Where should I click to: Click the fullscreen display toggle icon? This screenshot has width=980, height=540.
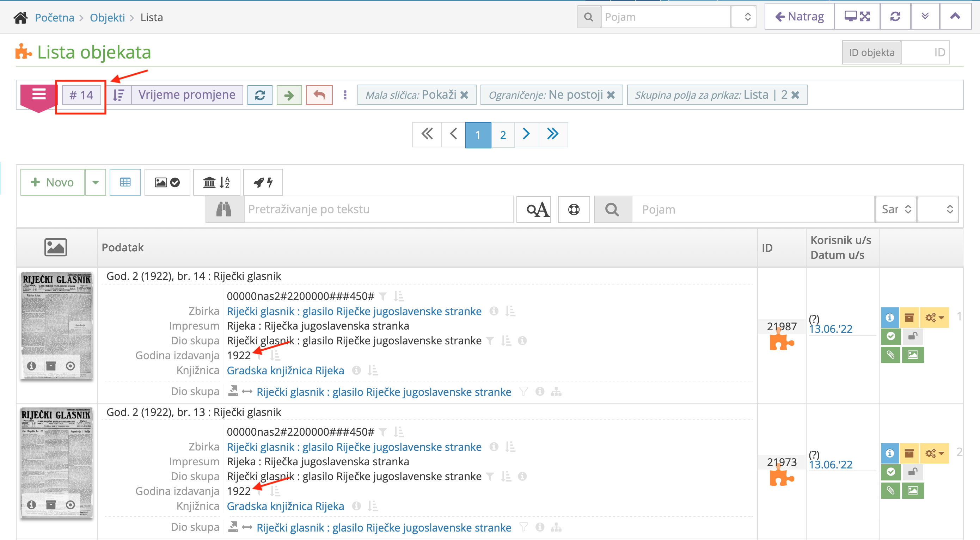[x=857, y=17]
